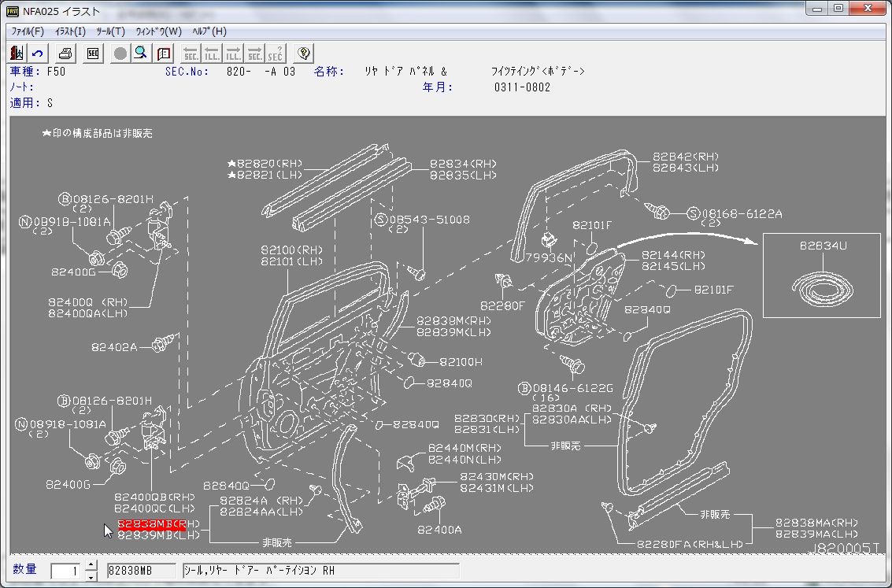The height and width of the screenshot is (588, 892).
Task: Select highlighted part 82838MB(RH)
Action: (x=159, y=523)
